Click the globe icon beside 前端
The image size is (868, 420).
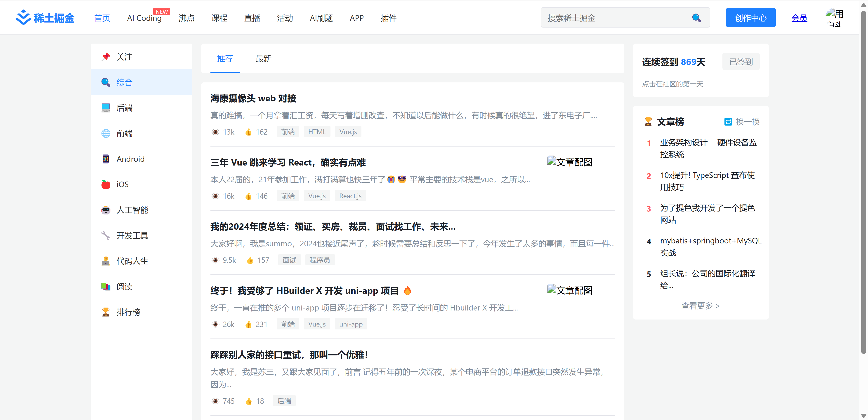[x=106, y=134]
